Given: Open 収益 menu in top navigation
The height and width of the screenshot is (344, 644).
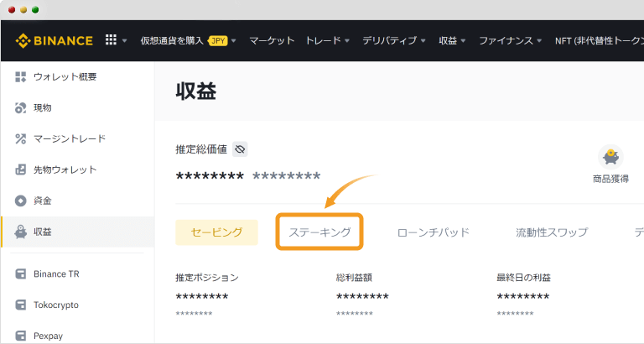Looking at the screenshot, I should (x=448, y=40).
